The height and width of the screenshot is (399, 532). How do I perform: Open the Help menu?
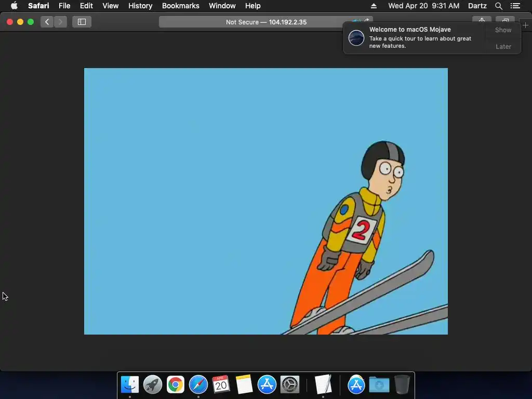point(253,6)
